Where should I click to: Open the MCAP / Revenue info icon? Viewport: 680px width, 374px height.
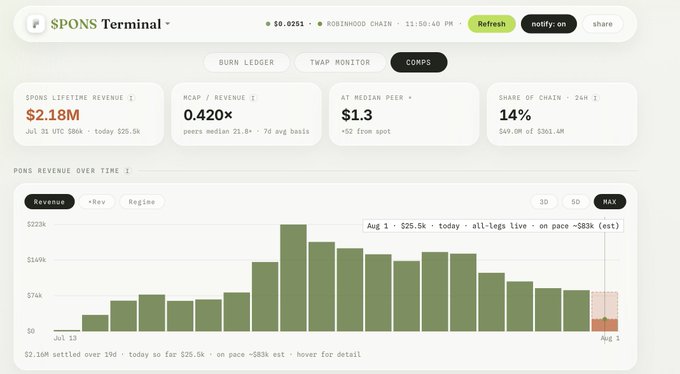(x=253, y=98)
